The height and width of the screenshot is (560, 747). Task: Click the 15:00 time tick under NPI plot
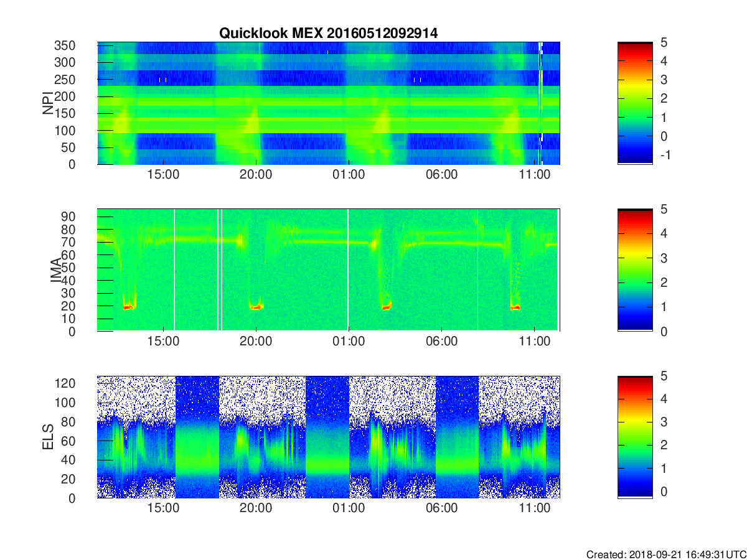point(164,175)
